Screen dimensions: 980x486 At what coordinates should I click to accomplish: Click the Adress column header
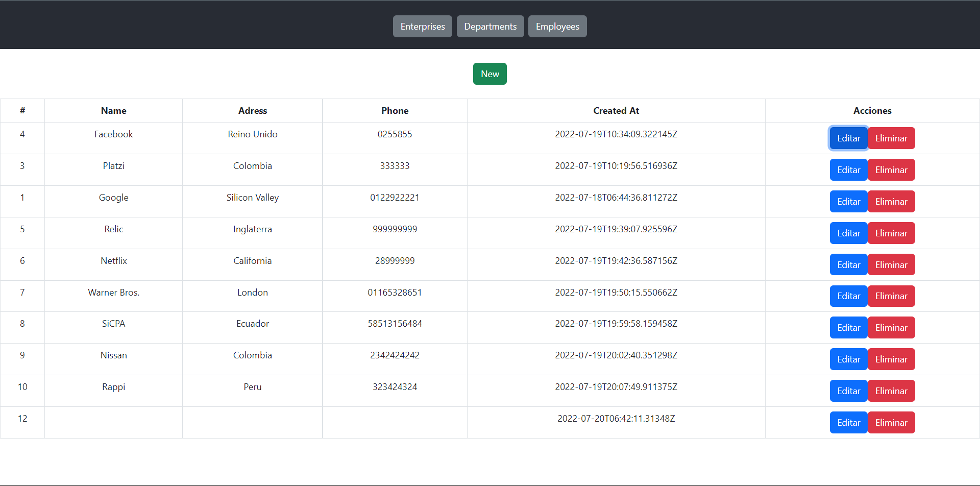253,111
